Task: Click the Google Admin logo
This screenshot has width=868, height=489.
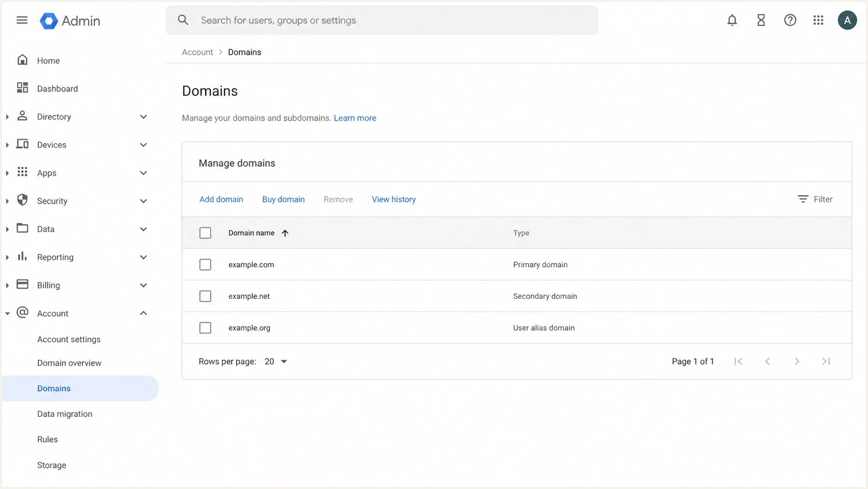Action: [70, 21]
